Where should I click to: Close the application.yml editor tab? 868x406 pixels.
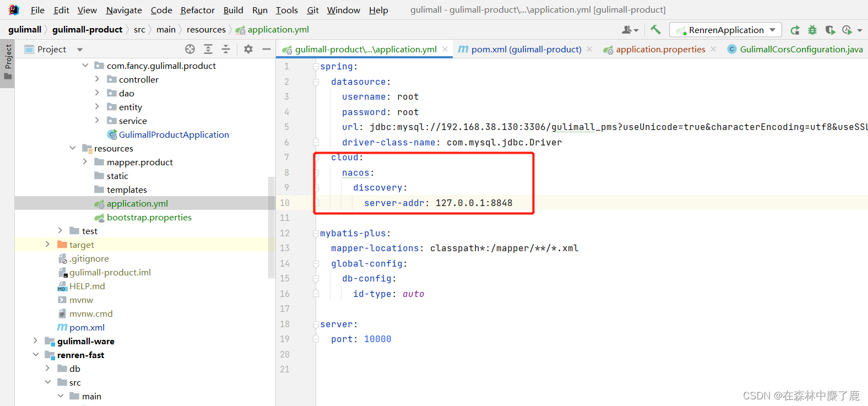pyautogui.click(x=445, y=49)
